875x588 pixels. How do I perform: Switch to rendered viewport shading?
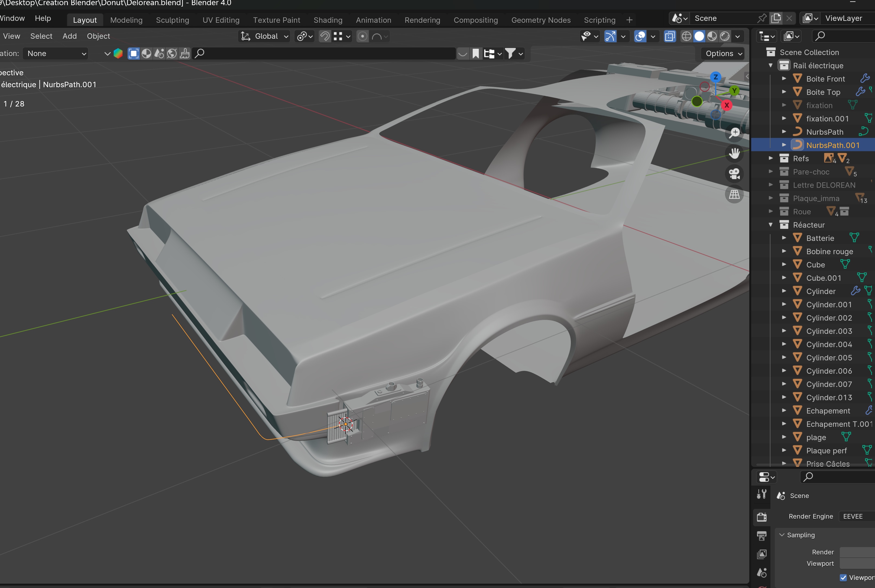pyautogui.click(x=725, y=36)
